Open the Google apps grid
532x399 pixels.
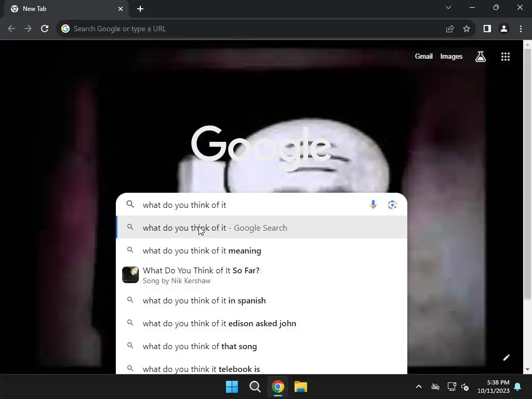click(x=506, y=57)
